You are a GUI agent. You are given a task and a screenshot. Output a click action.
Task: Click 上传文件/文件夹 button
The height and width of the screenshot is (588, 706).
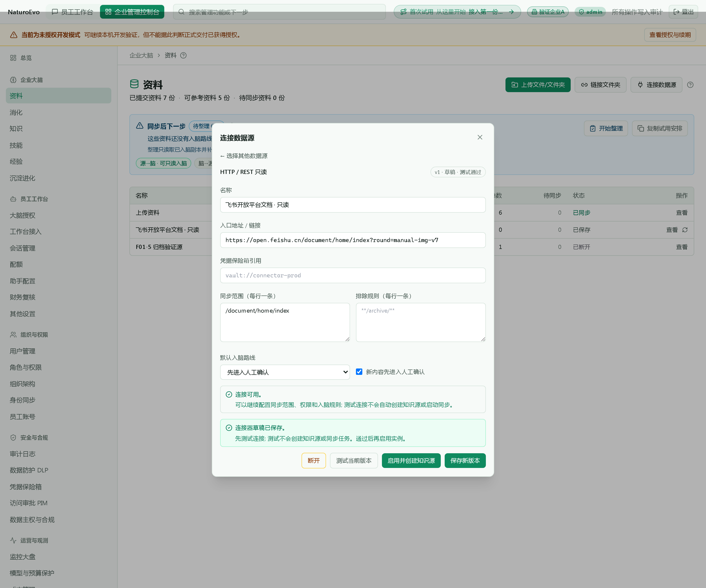point(538,85)
